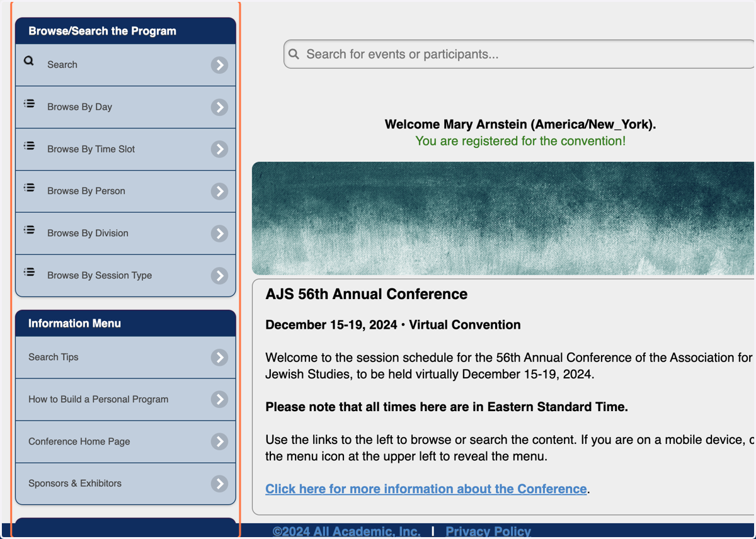Follow the Click here for more information link
The height and width of the screenshot is (539, 756).
[426, 489]
